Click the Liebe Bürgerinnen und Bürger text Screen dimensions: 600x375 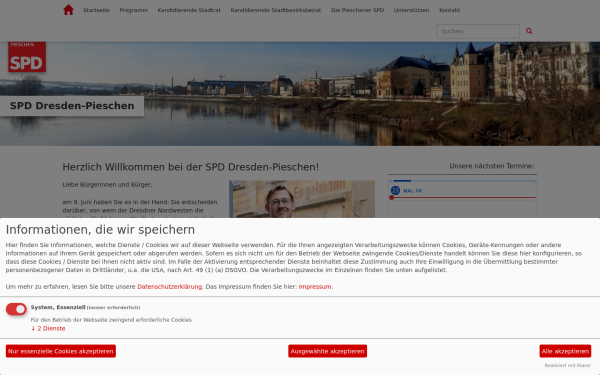click(108, 184)
